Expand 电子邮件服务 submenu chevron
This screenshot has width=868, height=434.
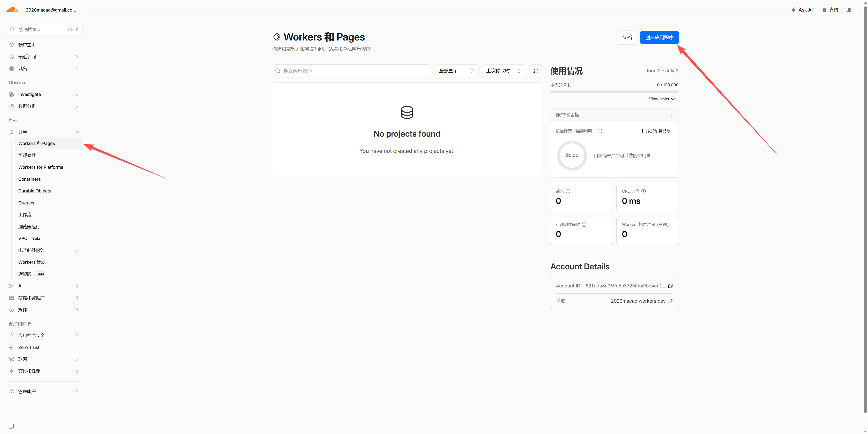77,250
